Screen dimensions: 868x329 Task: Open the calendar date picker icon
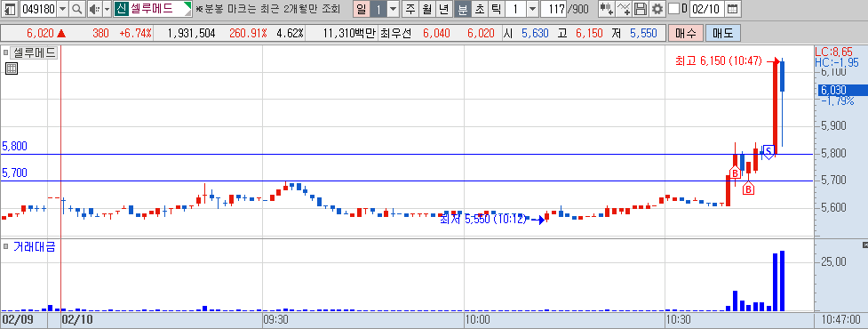(732, 9)
